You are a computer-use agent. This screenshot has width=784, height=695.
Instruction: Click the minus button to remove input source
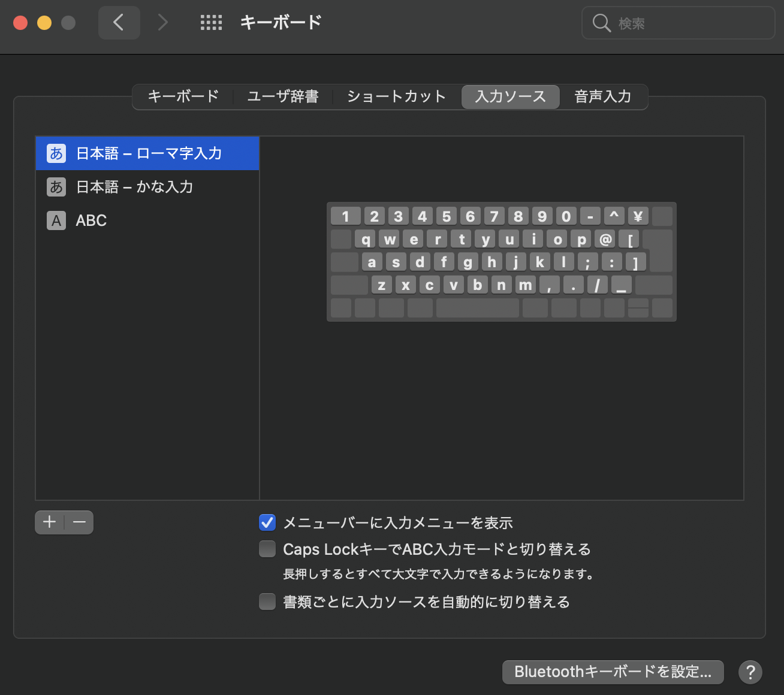coord(79,522)
